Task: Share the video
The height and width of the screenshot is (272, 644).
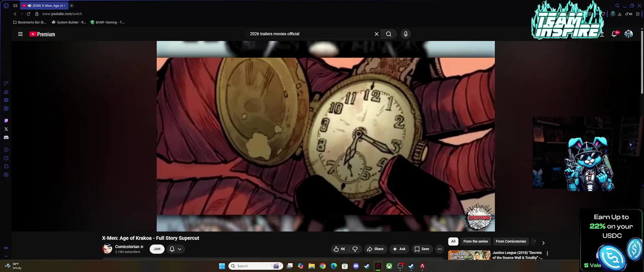Action: [x=375, y=249]
